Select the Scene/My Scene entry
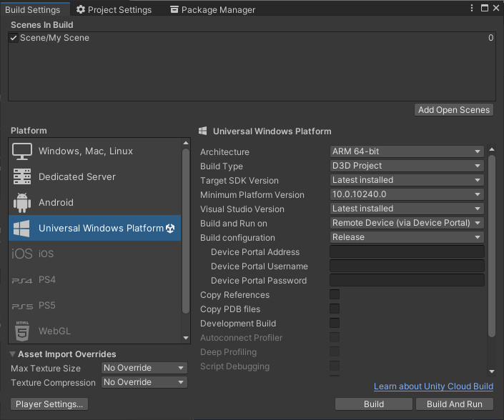 point(252,38)
